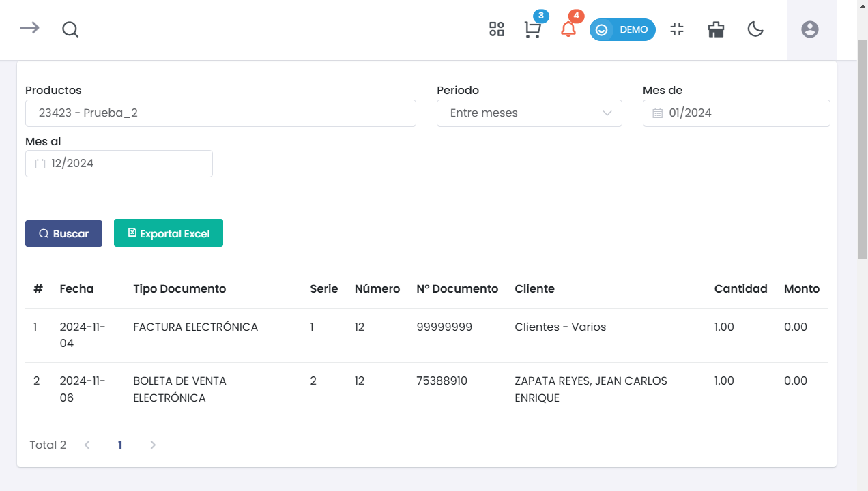Open the Mes al date picker

tap(119, 164)
